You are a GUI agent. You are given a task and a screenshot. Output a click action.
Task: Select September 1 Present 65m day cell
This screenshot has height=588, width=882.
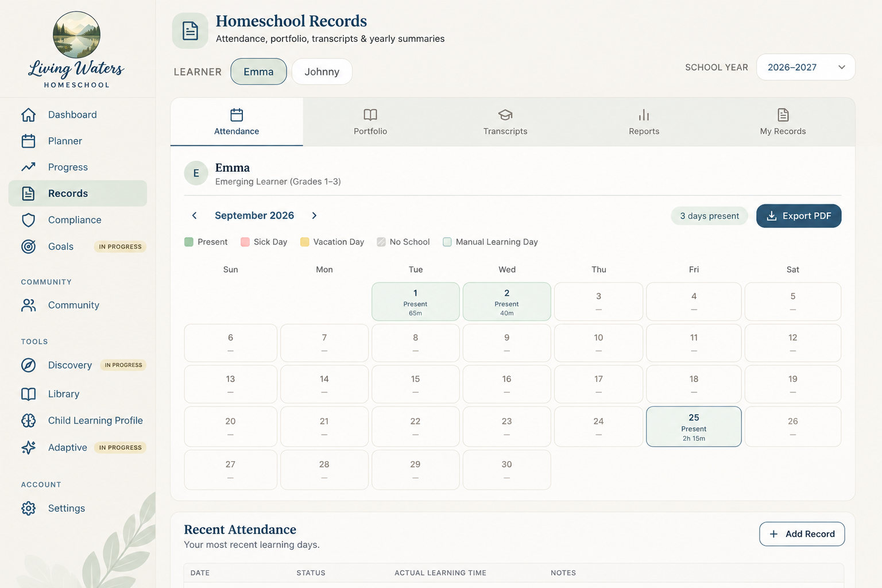pyautogui.click(x=415, y=301)
